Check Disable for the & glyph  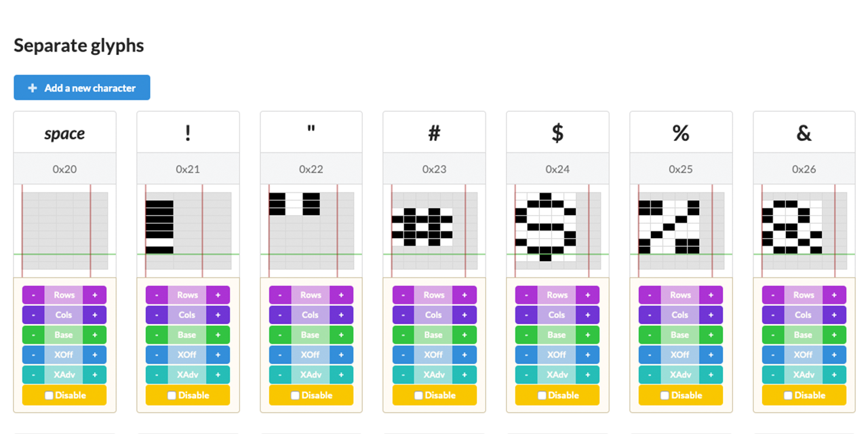tap(788, 395)
